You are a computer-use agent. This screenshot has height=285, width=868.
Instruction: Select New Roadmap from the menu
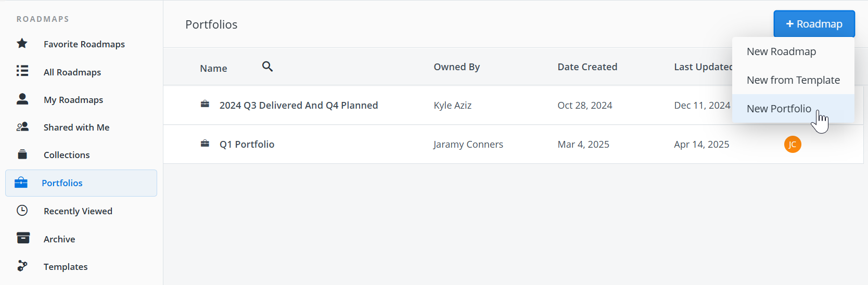[x=781, y=51]
